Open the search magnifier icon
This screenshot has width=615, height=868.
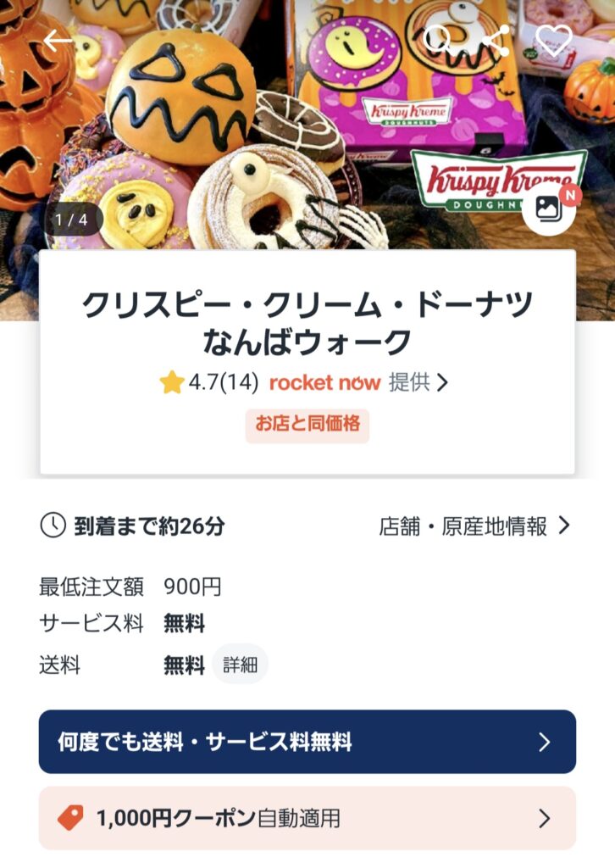(437, 40)
